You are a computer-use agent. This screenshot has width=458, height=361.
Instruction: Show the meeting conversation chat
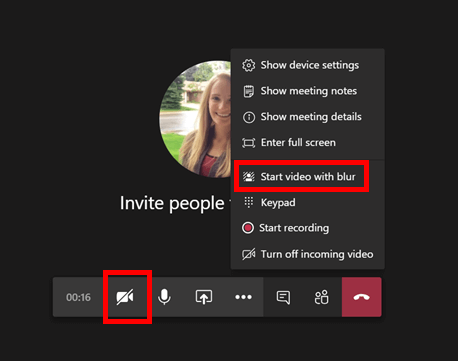click(x=283, y=297)
